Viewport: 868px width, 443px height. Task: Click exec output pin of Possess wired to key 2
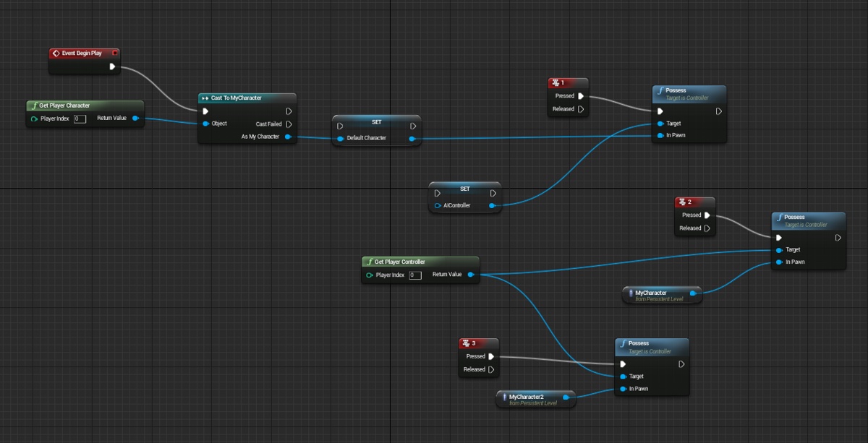click(x=838, y=237)
